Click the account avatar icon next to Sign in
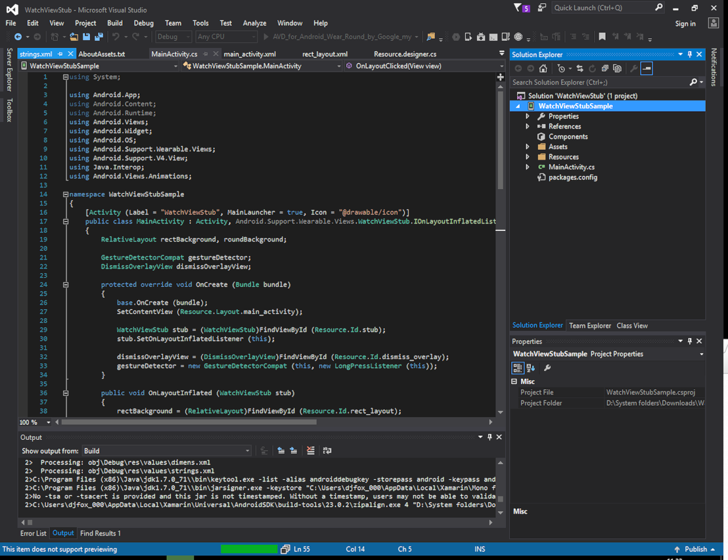Image resolution: width=728 pixels, height=560 pixels. coord(714,23)
